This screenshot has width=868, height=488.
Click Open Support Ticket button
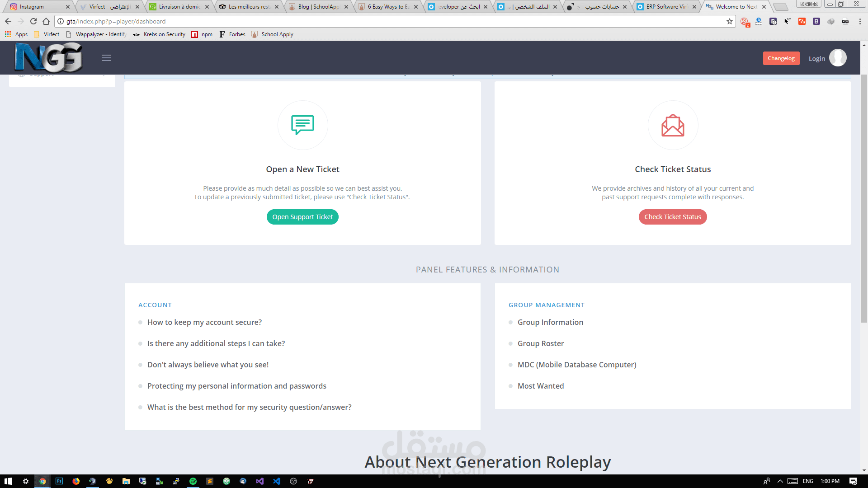[x=302, y=217]
